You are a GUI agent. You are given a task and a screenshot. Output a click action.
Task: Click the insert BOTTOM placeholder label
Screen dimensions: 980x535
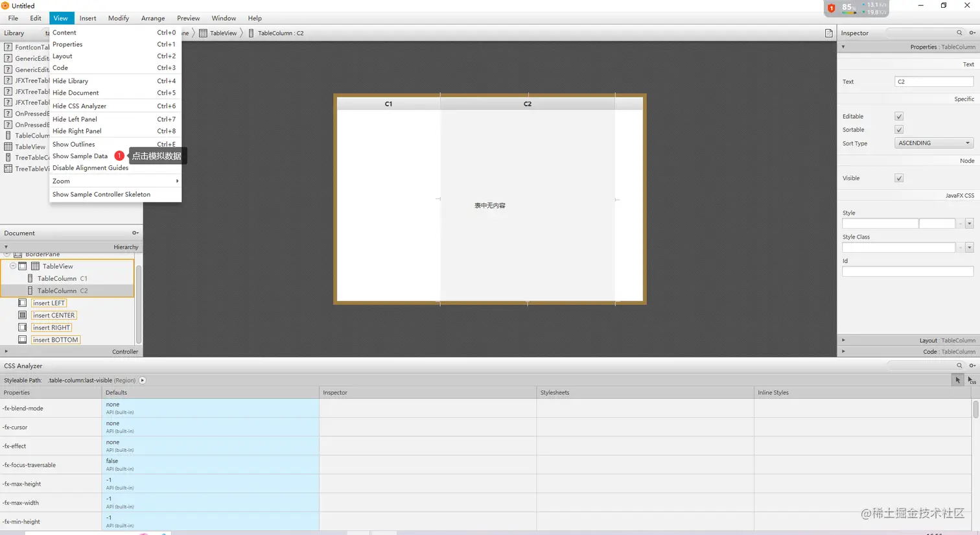coord(56,340)
